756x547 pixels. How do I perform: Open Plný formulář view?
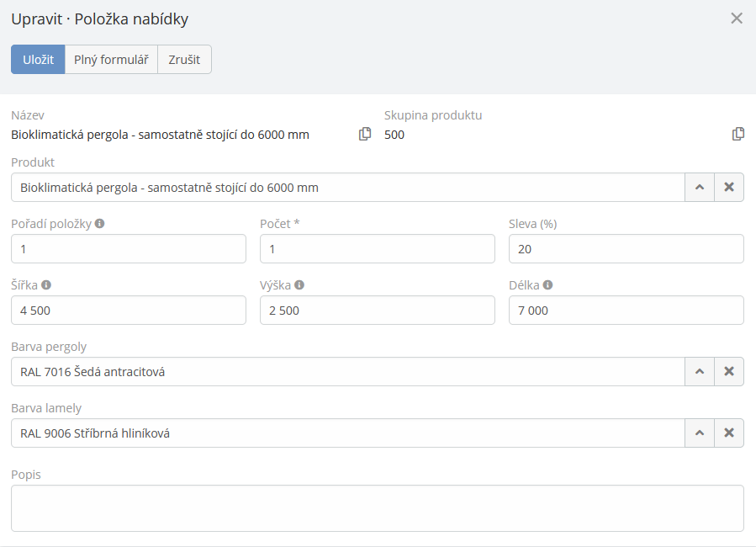pyautogui.click(x=111, y=60)
